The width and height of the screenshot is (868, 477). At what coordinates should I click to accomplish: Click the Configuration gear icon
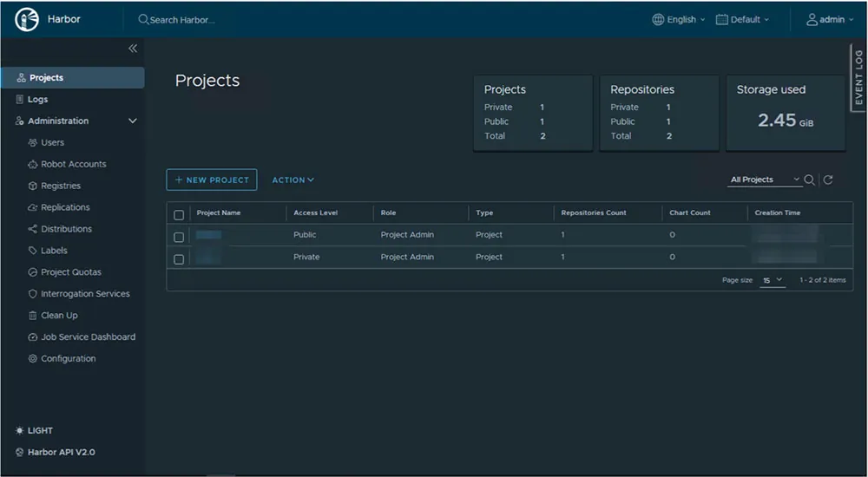tap(33, 358)
